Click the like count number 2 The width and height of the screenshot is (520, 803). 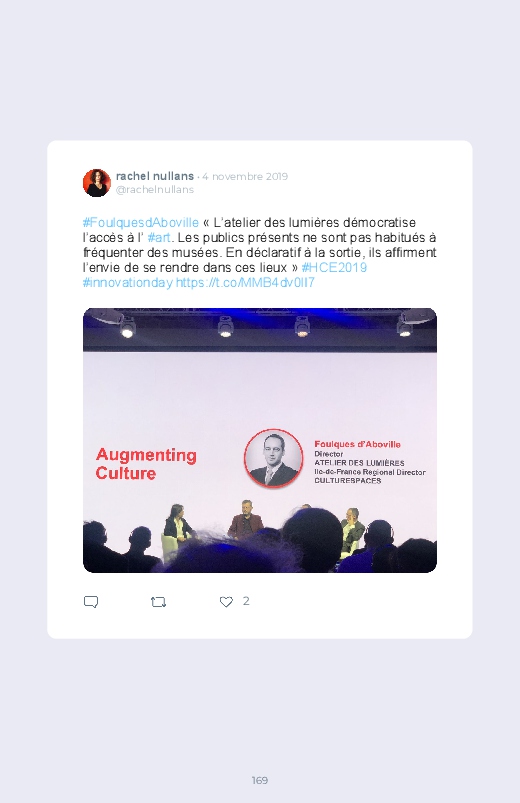pos(246,601)
